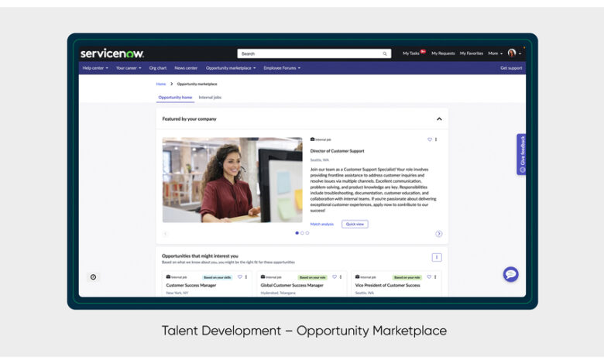Open My Tasks
The image size is (604, 364).
click(x=411, y=53)
